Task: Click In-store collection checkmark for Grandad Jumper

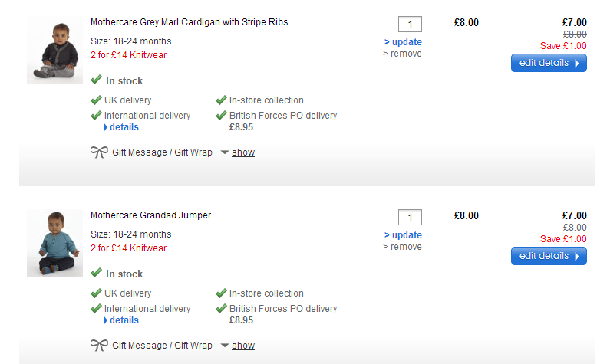Action: [222, 293]
